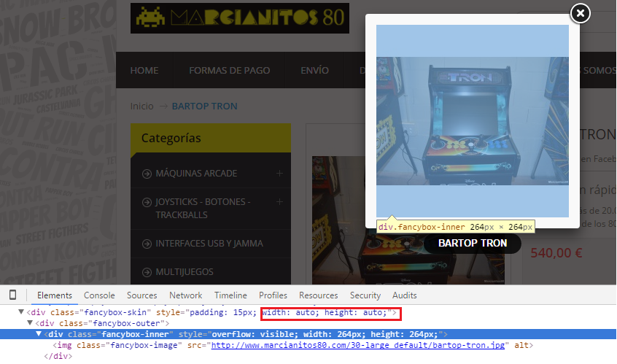This screenshot has width=617, height=364.
Task: Switch to the Sources tab
Action: pyautogui.click(x=141, y=295)
